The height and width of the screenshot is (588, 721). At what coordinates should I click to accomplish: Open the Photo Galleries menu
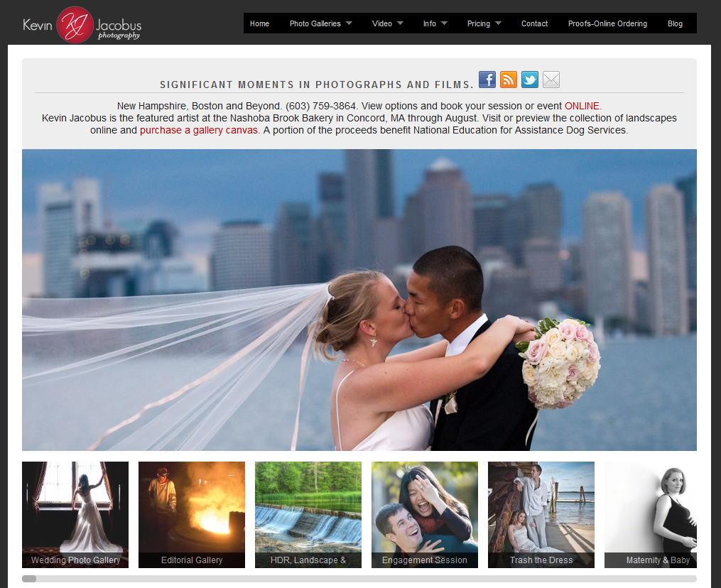315,23
